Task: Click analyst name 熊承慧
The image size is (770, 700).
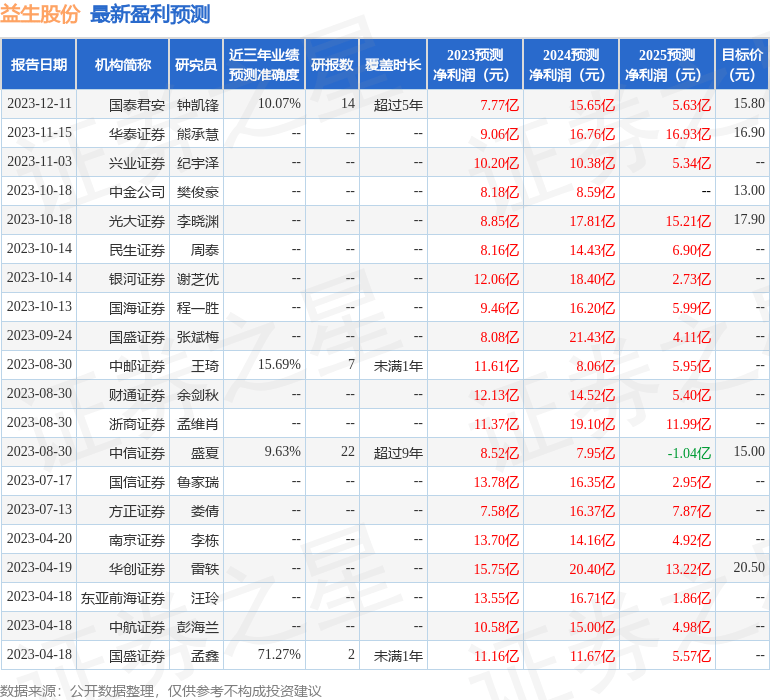Action: coord(197,134)
